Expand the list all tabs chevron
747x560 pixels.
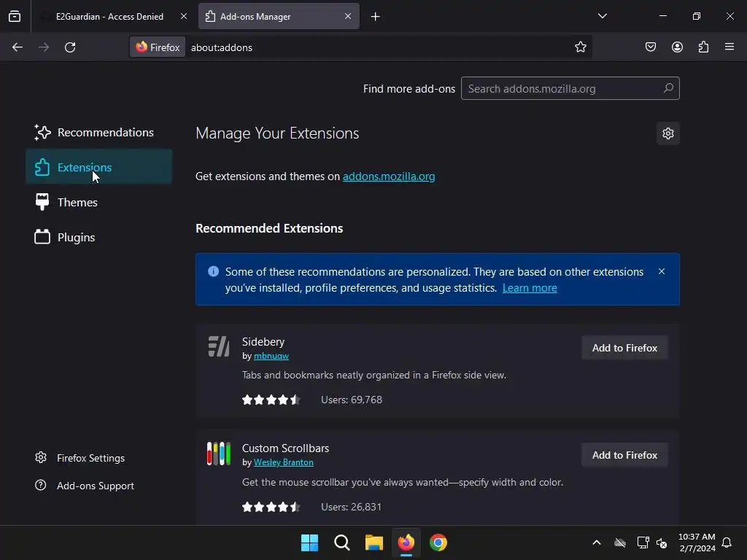[x=602, y=16]
